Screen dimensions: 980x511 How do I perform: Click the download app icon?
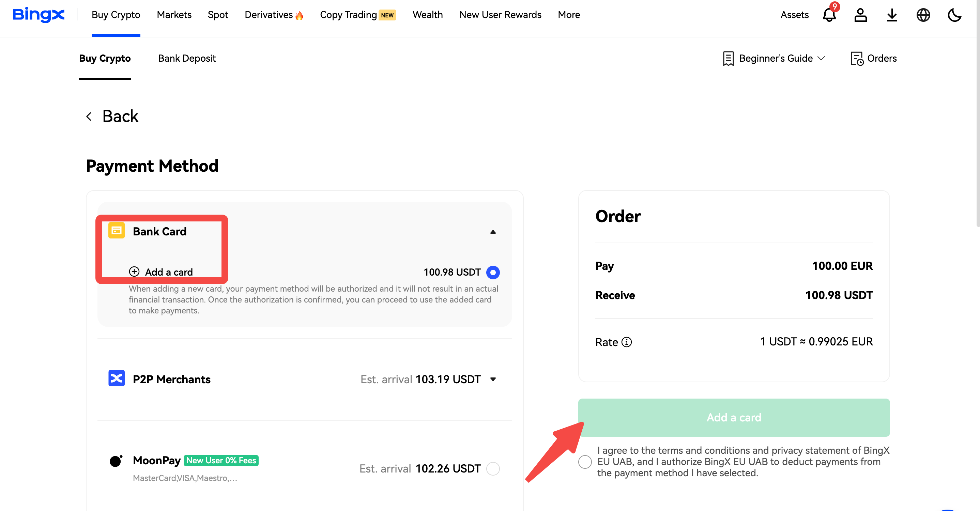(x=892, y=15)
